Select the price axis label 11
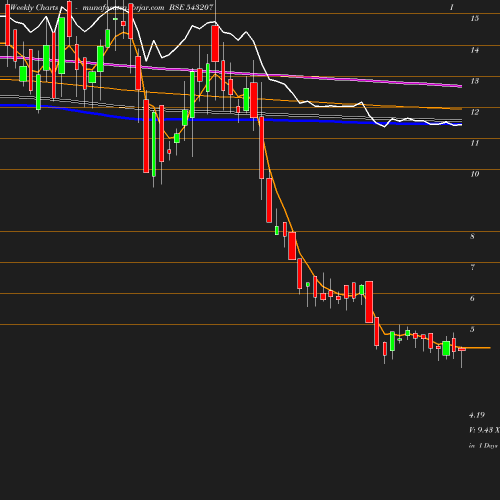 point(475,143)
